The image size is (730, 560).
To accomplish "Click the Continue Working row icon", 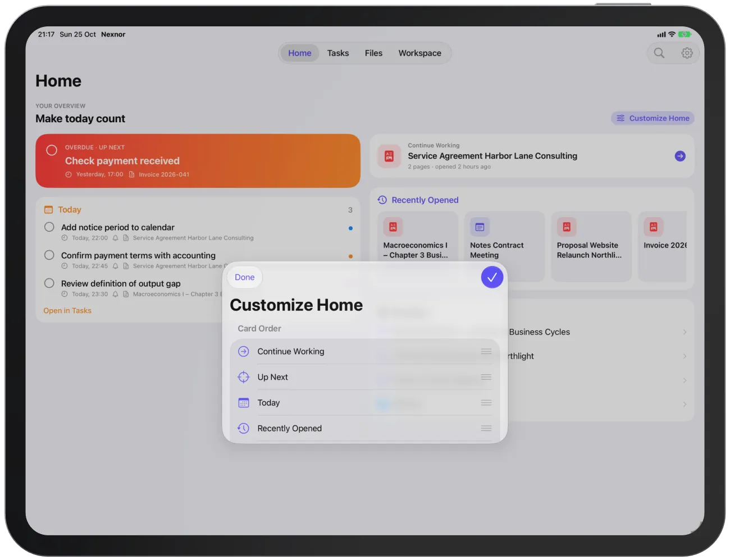I will pyautogui.click(x=244, y=351).
